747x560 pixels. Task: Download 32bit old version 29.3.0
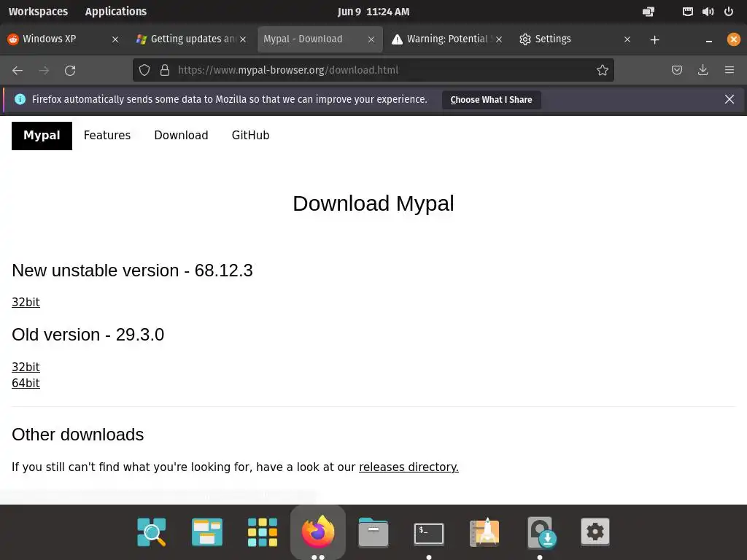click(26, 367)
